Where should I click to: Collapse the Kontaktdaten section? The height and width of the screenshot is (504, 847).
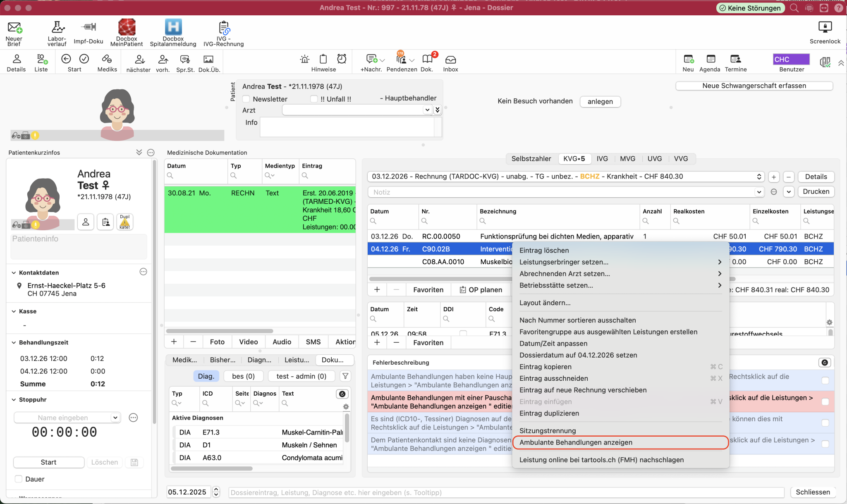pyautogui.click(x=14, y=272)
